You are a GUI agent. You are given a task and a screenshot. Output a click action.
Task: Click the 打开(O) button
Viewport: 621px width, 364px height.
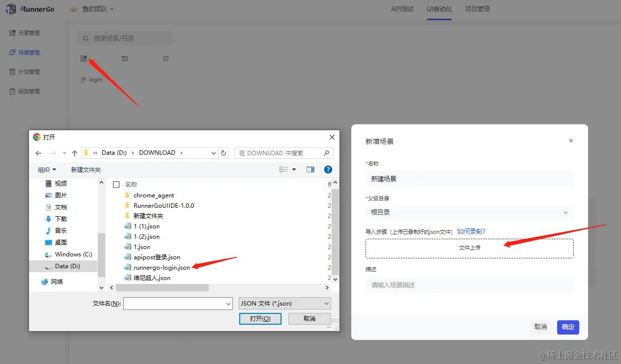click(260, 318)
